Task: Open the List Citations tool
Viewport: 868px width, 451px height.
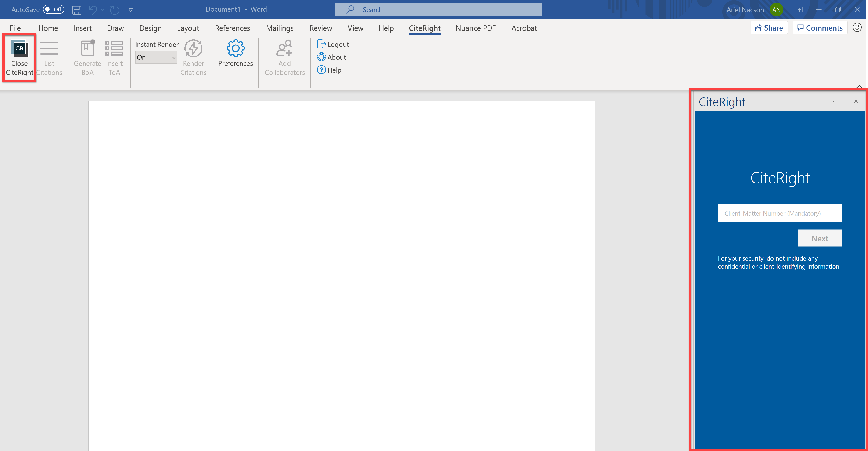Action: (x=49, y=58)
